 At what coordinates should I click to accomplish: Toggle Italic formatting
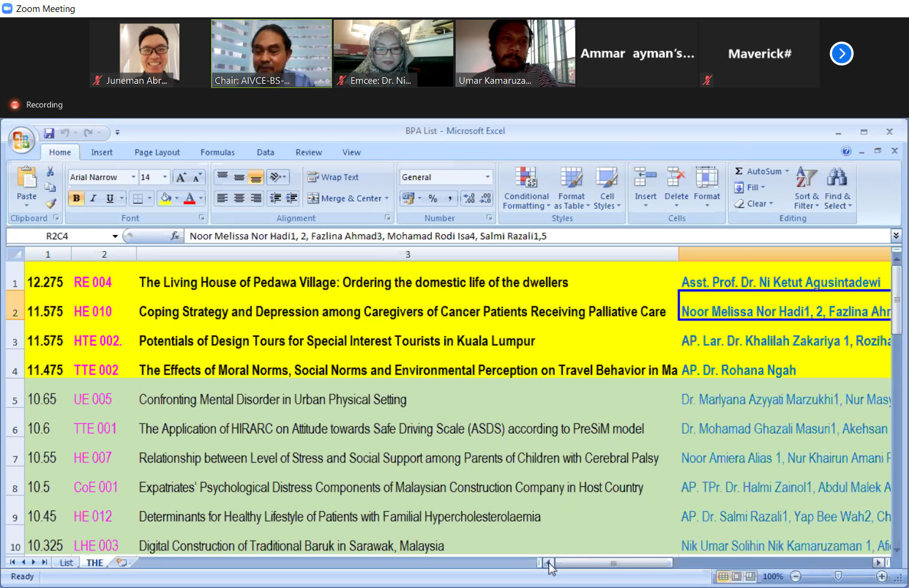93,198
